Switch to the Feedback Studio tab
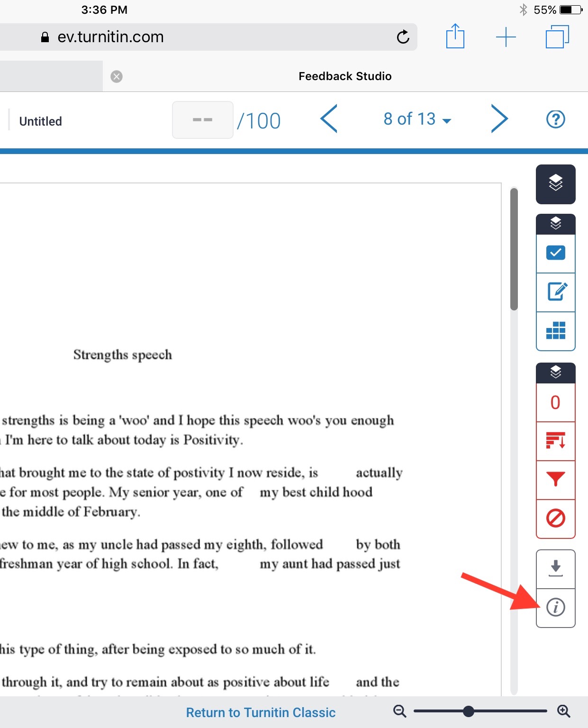The height and width of the screenshot is (728, 588). 344,76
